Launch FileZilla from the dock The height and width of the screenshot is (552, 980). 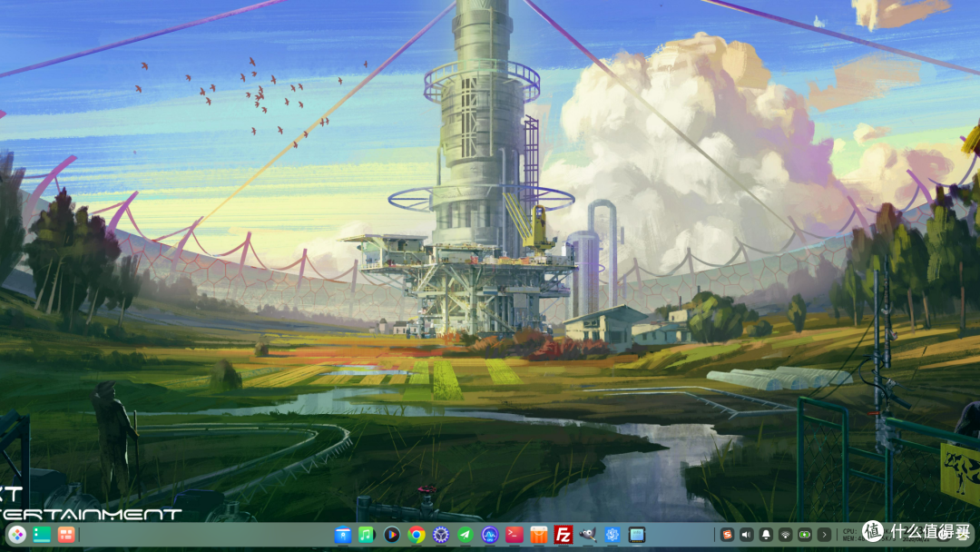tap(563, 535)
